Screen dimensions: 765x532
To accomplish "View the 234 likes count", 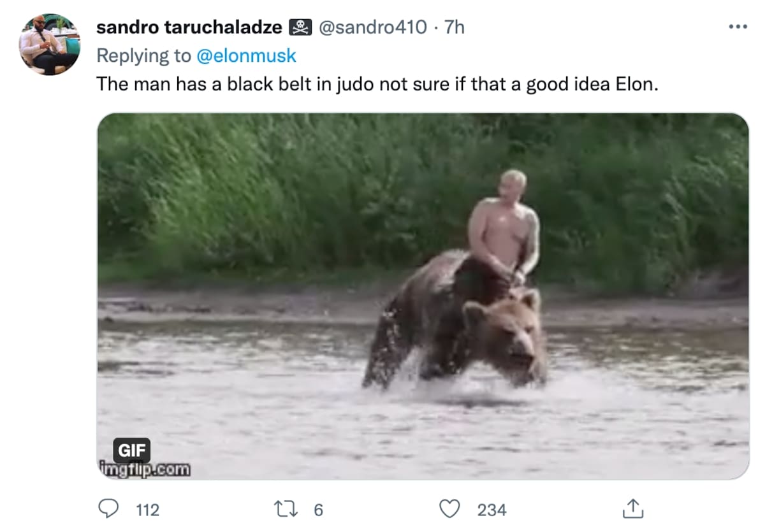I will tap(492, 510).
